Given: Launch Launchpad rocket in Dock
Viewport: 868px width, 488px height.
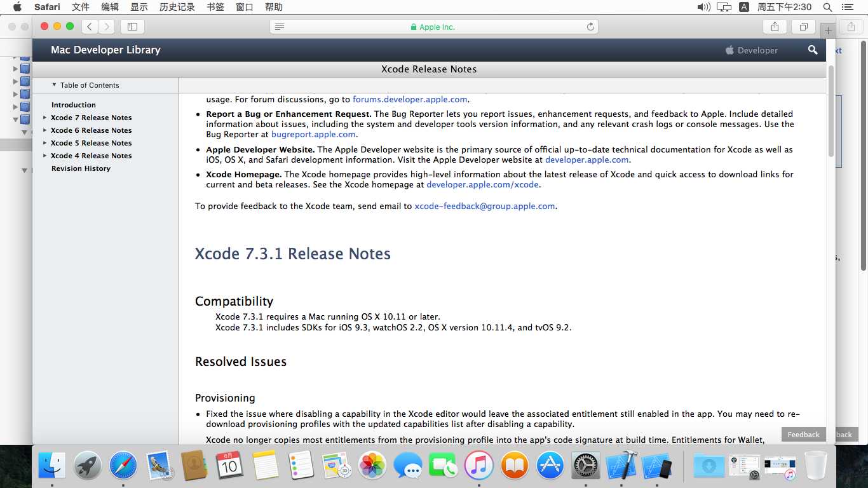Looking at the screenshot, I should tap(88, 465).
